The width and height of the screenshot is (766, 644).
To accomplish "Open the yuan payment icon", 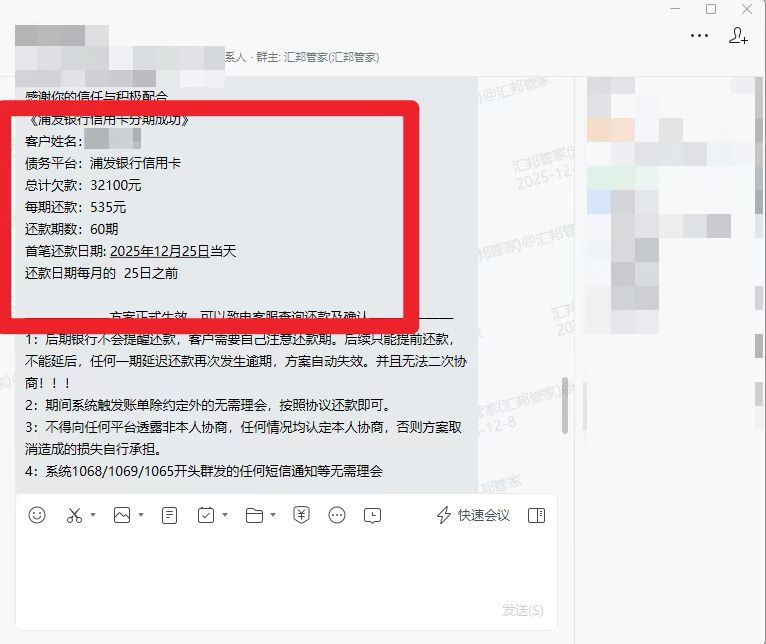I will point(301,515).
